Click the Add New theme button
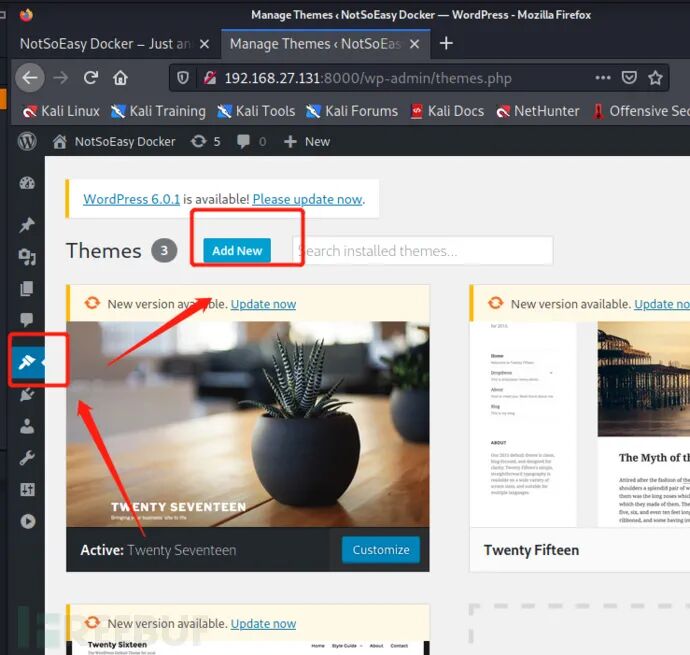 237,250
